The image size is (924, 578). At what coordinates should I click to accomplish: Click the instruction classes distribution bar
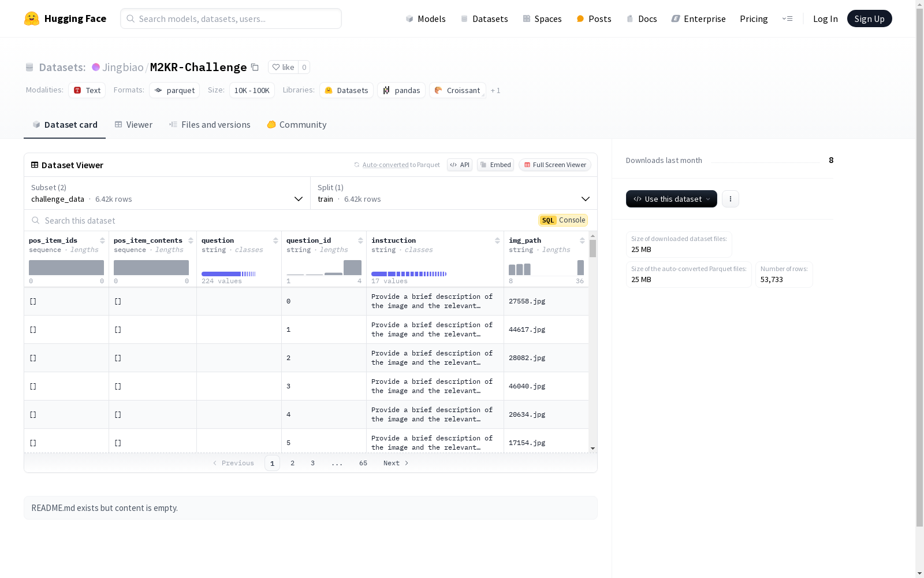(x=409, y=274)
